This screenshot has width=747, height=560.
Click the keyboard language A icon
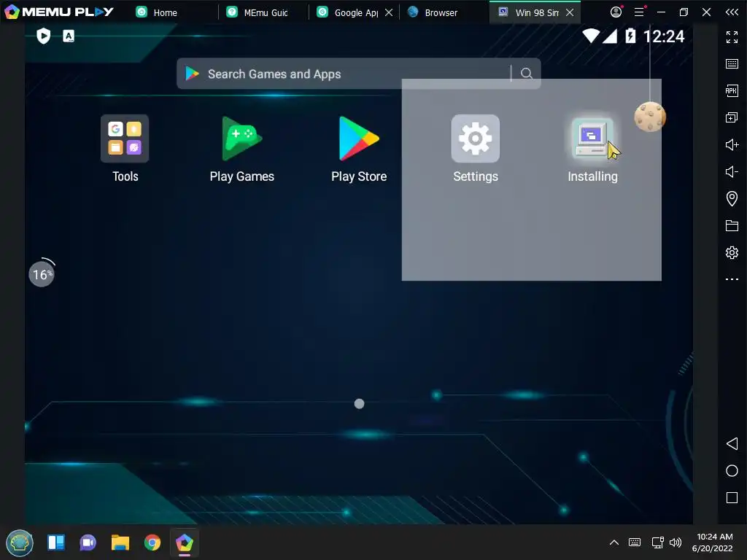(69, 36)
